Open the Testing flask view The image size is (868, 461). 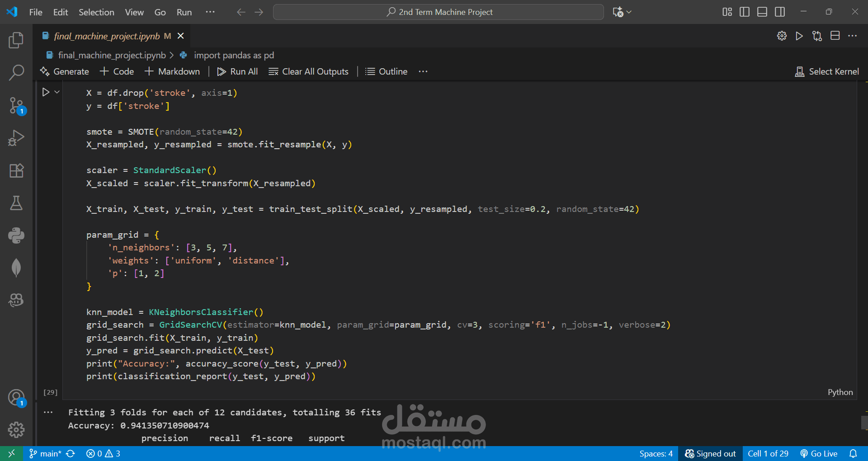[x=16, y=203]
